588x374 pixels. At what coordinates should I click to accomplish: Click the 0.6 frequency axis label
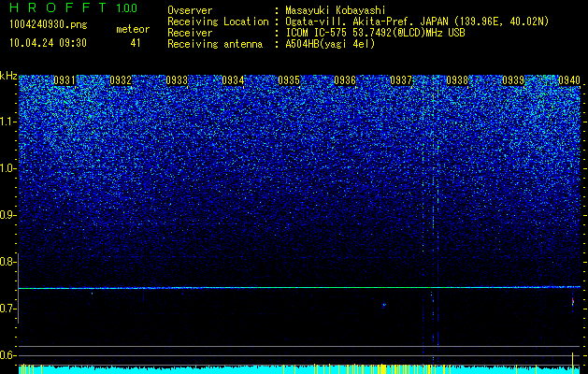(x=7, y=355)
